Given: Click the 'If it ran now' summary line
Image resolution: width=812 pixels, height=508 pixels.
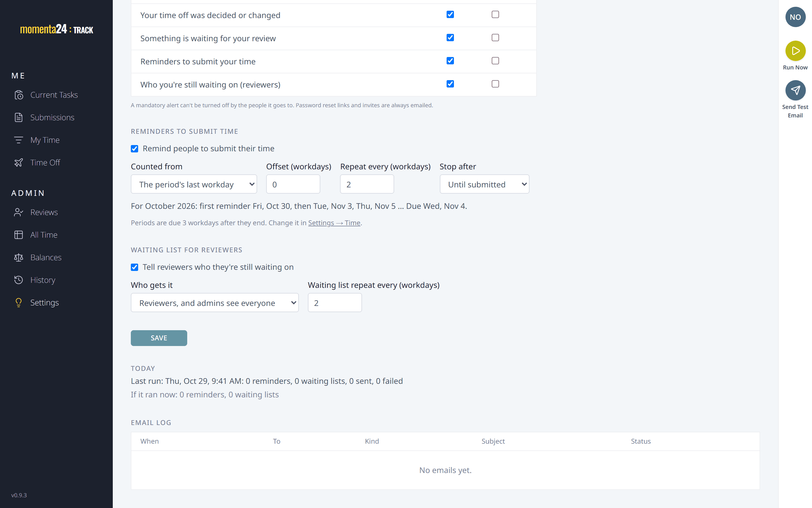Looking at the screenshot, I should pyautogui.click(x=205, y=395).
